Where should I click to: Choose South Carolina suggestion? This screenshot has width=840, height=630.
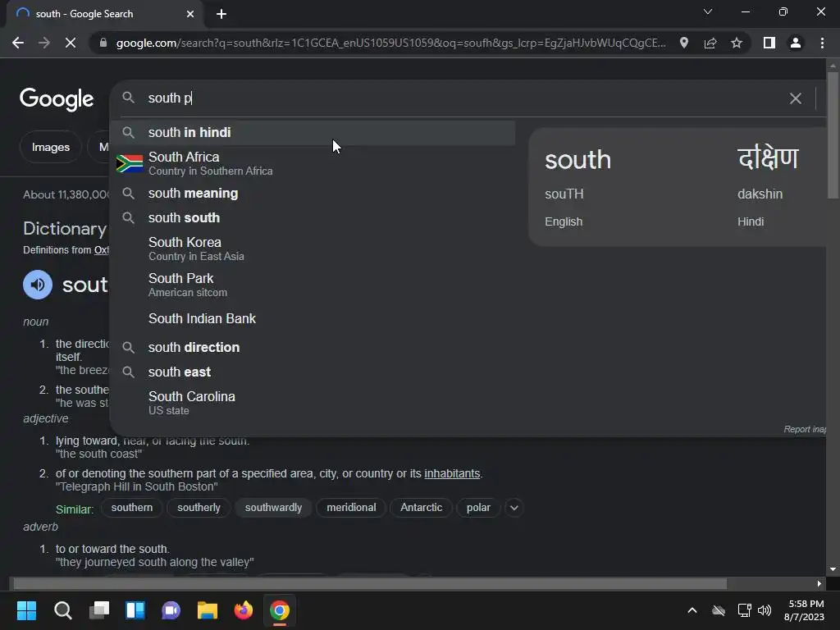click(x=313, y=403)
